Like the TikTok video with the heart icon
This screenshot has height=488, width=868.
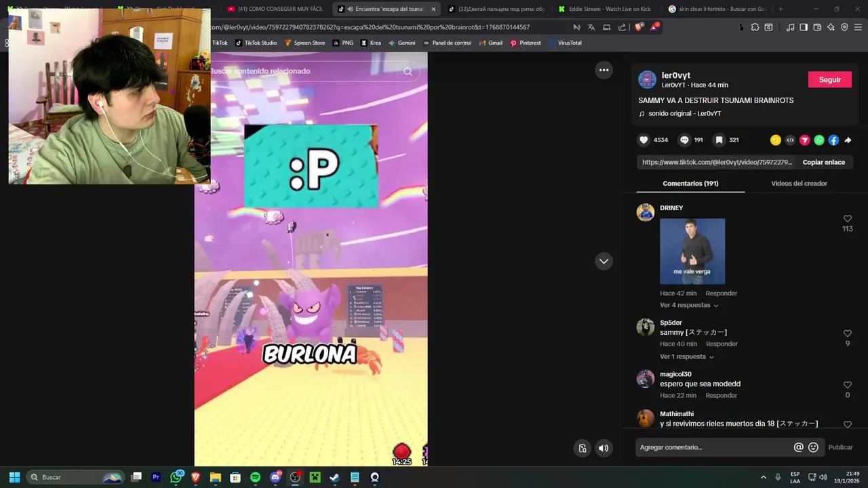pos(644,140)
